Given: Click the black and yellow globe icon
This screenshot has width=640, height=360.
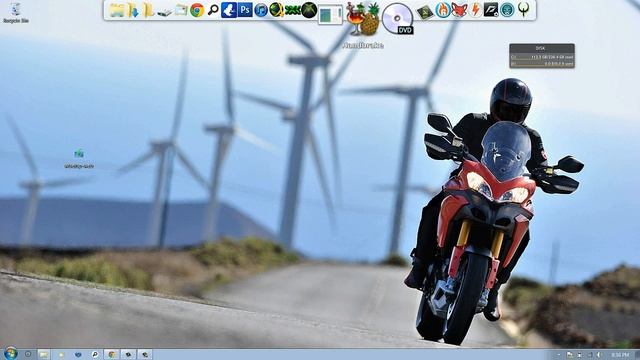Looking at the screenshot, I should [276, 10].
